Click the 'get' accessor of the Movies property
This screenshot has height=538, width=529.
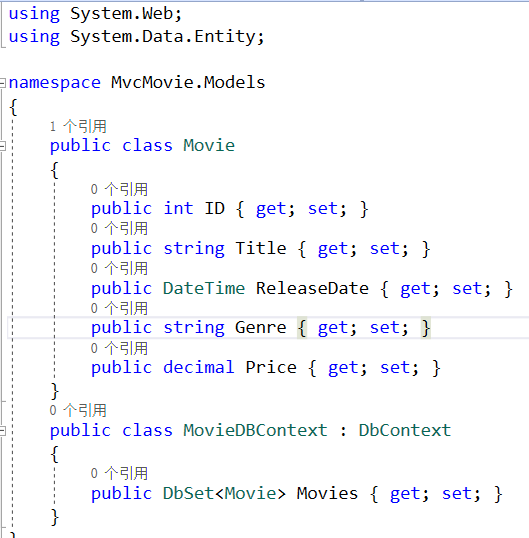click(x=405, y=494)
